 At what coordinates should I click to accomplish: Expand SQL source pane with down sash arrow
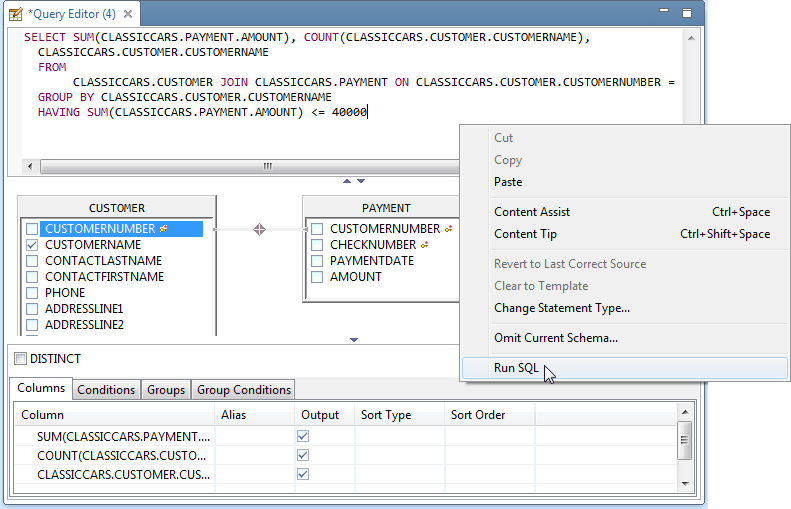[x=361, y=182]
